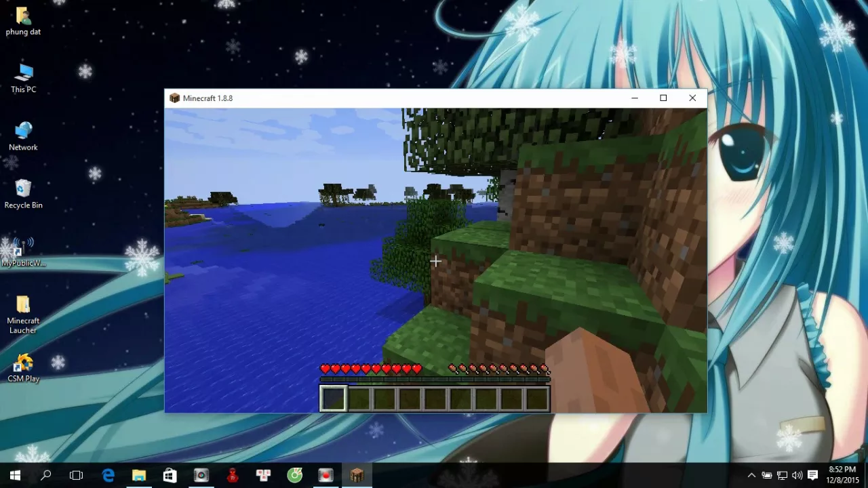Launch Microsoft Edge from the taskbar
868x488 pixels.
(108, 476)
